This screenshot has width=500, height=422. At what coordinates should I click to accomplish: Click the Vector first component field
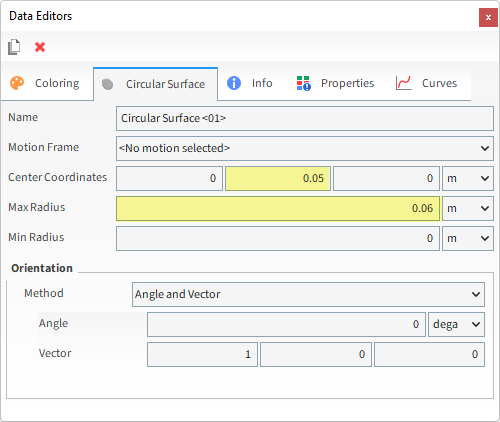coord(202,354)
